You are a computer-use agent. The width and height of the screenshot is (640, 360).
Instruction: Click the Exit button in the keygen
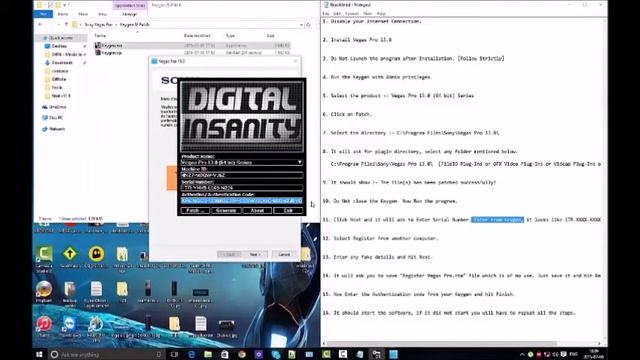click(x=288, y=210)
